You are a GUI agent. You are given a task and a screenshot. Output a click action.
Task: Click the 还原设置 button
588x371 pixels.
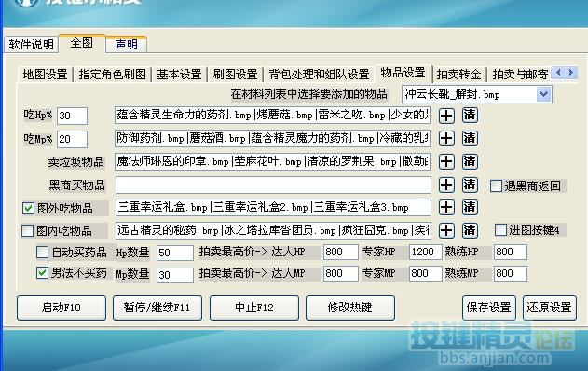(550, 308)
